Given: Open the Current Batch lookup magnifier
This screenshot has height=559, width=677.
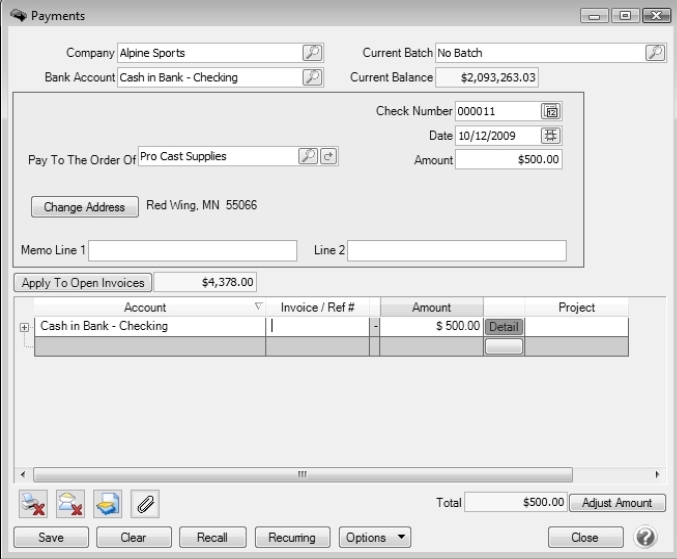Looking at the screenshot, I should [x=655, y=52].
